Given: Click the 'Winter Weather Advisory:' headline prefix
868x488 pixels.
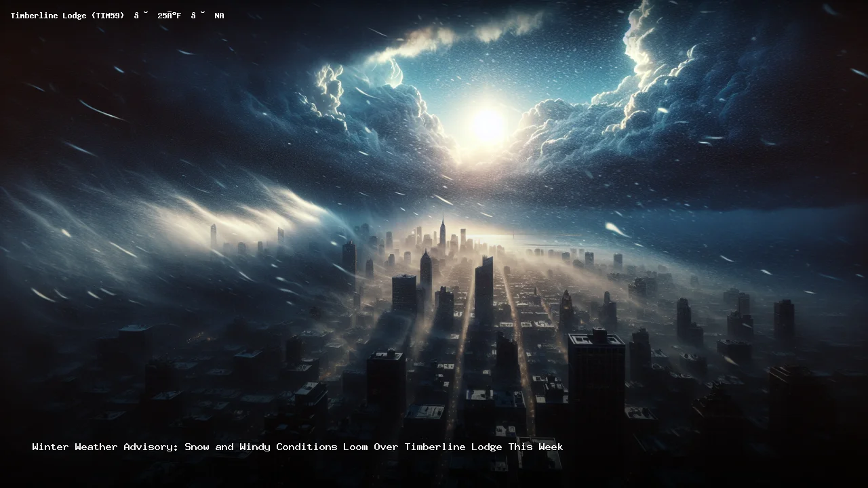Looking at the screenshot, I should [x=104, y=447].
